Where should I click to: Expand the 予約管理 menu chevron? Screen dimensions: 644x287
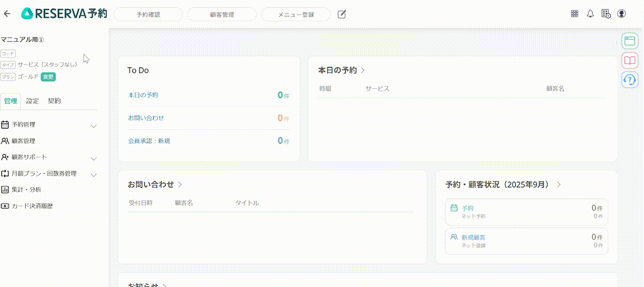point(94,126)
